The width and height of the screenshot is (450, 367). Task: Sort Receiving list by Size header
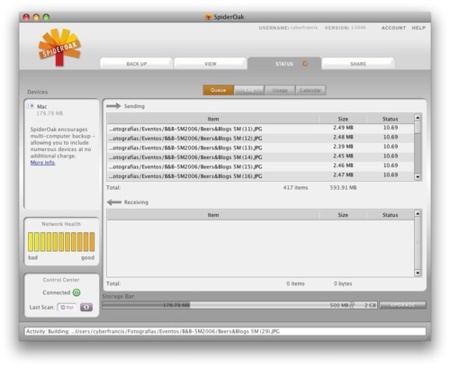[x=343, y=215]
